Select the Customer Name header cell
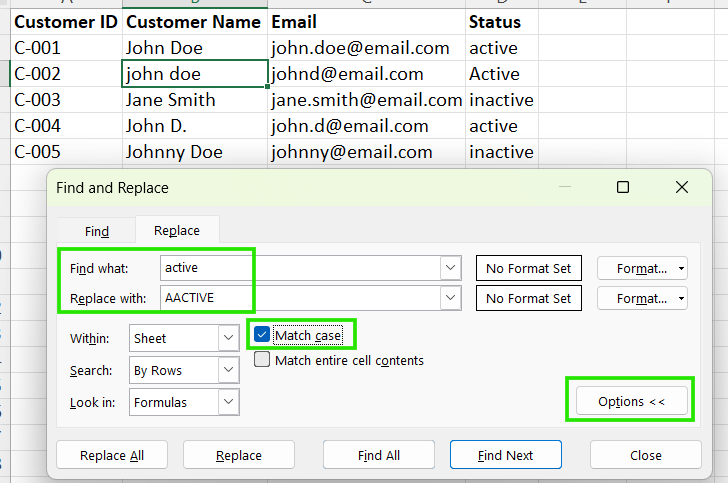The height and width of the screenshot is (483, 728). [195, 22]
